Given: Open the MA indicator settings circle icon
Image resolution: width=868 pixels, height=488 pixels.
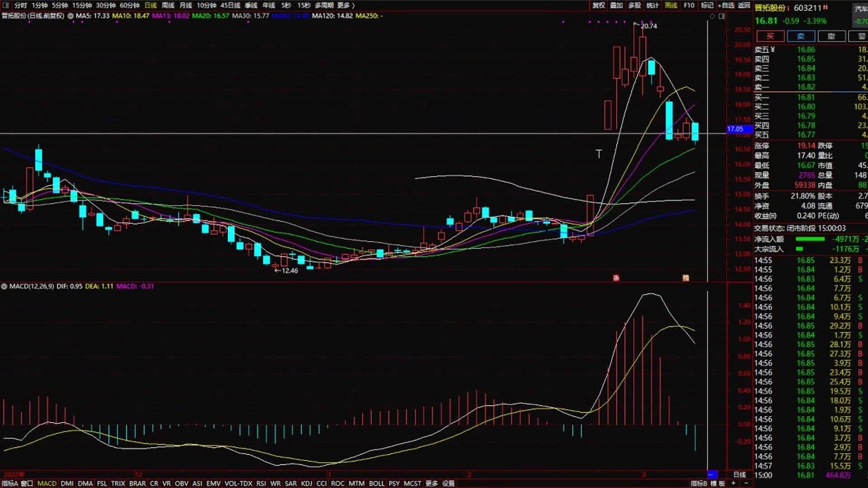Looking at the screenshot, I should tap(71, 16).
